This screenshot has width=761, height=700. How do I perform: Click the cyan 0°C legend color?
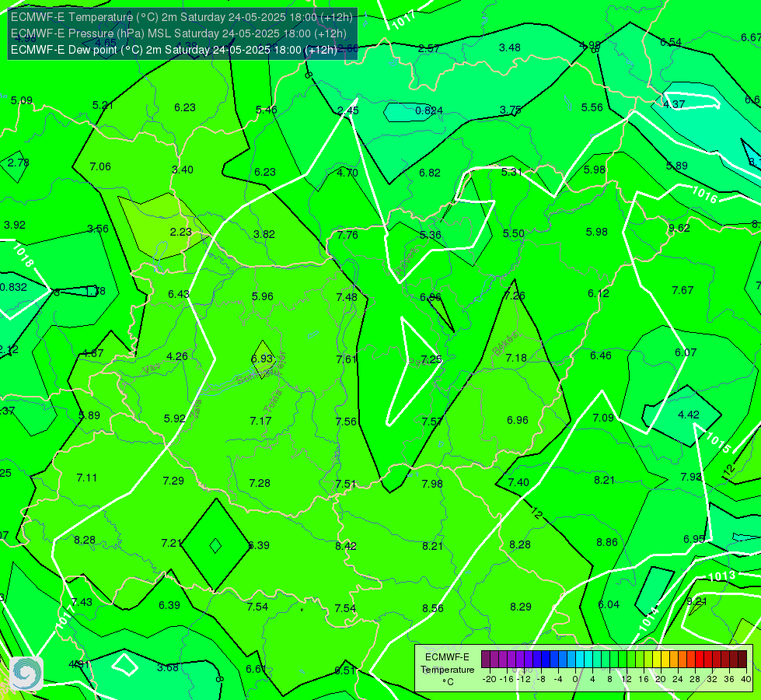point(579,660)
